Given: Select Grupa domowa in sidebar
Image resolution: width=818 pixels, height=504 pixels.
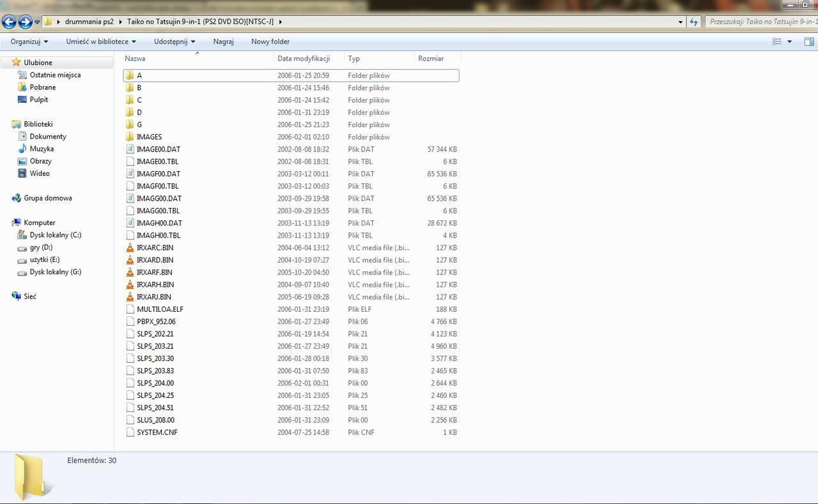Looking at the screenshot, I should (x=47, y=198).
